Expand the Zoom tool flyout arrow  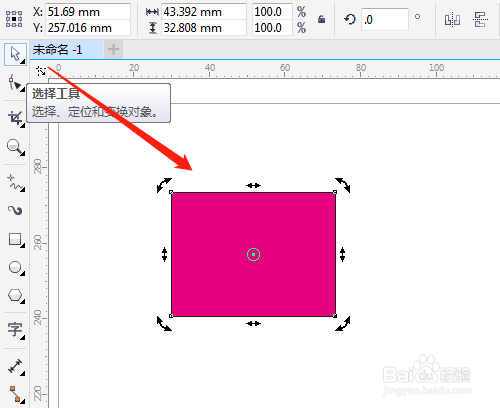pyautogui.click(x=23, y=154)
